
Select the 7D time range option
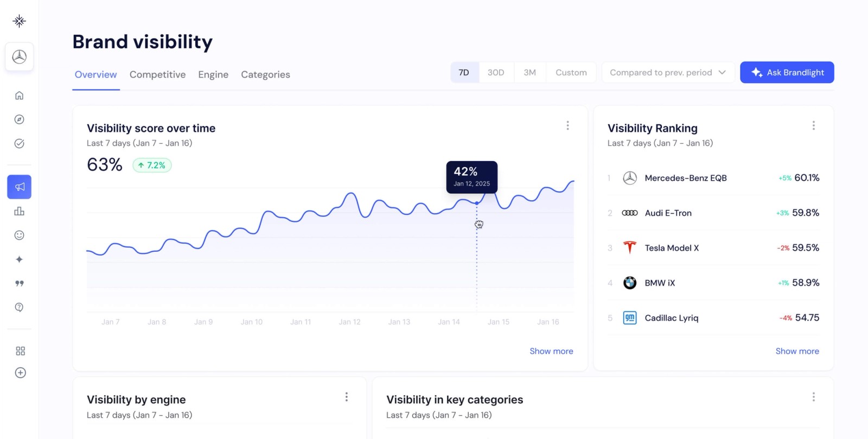[464, 72]
